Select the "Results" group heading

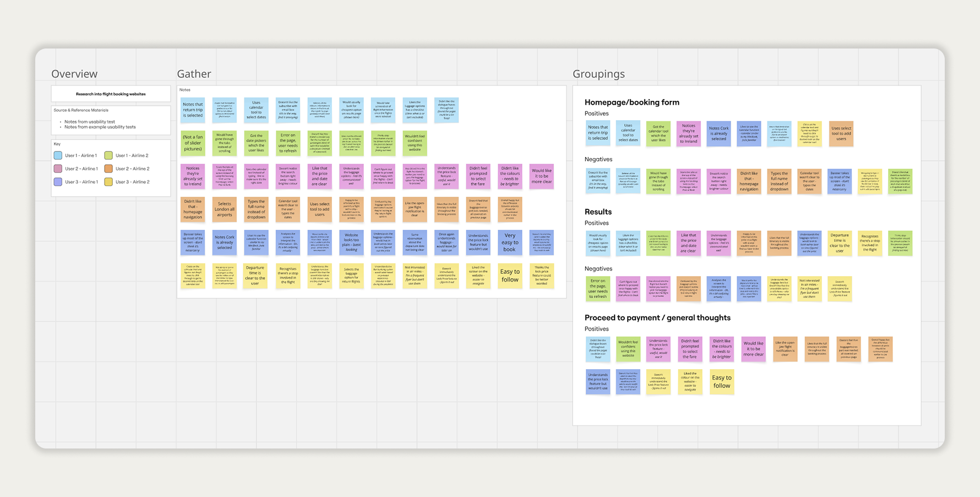[598, 212]
